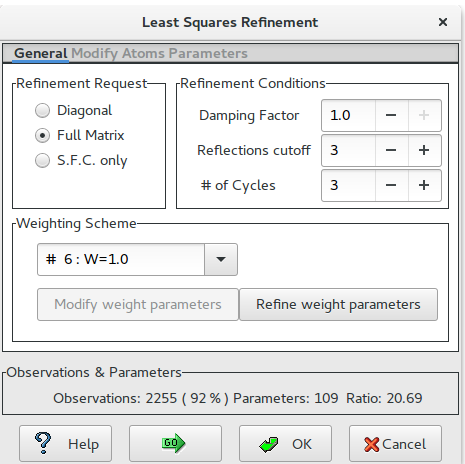Switch to the Modify Atoms Parameters tab
This screenshot has width=465, height=464.
point(160,53)
